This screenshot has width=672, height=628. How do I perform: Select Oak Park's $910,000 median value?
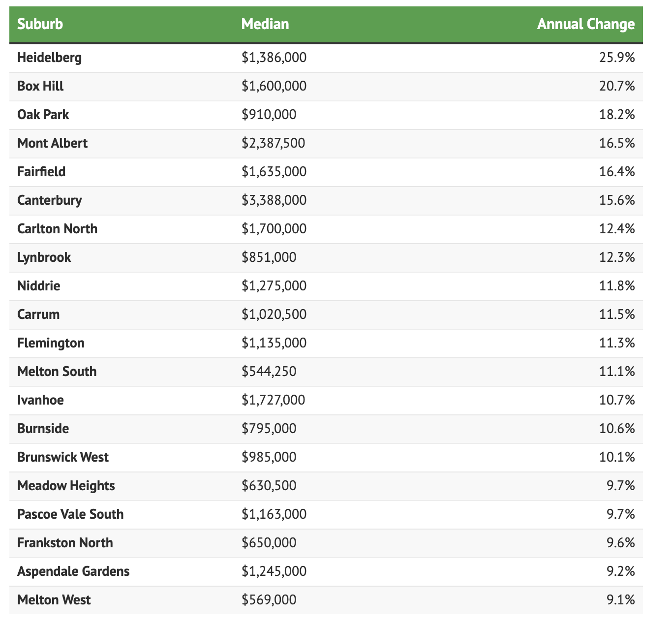pos(269,115)
